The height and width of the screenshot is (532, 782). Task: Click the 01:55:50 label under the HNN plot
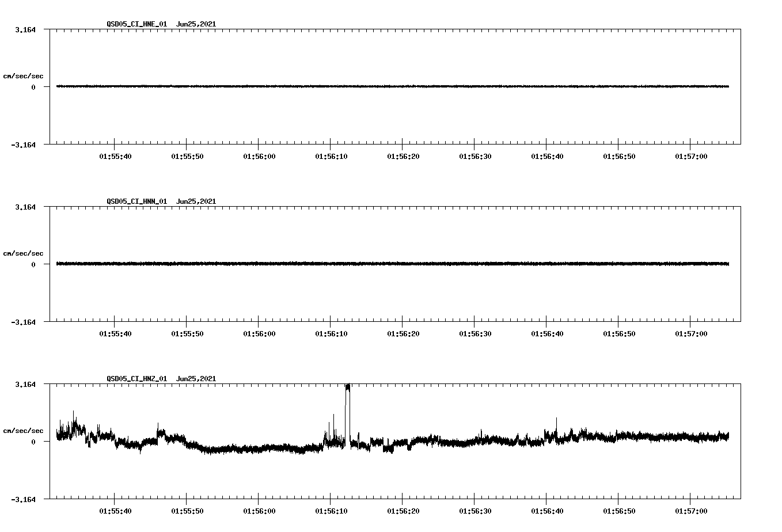[x=187, y=334]
